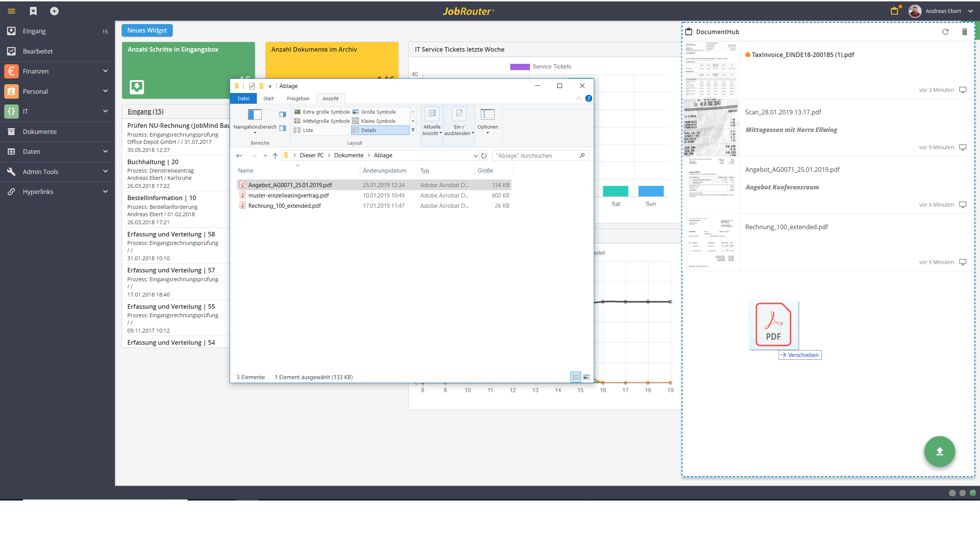Click monitor icon beside Angebot_AG0071 entry in DocumentHub

(x=963, y=205)
